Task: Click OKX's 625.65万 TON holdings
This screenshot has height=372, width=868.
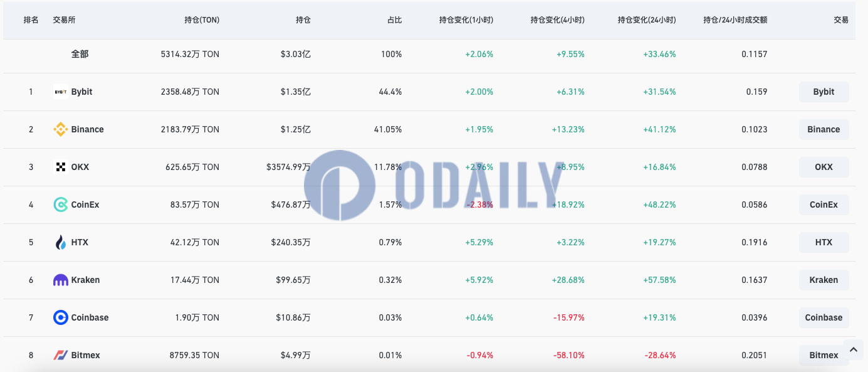Action: pos(192,167)
